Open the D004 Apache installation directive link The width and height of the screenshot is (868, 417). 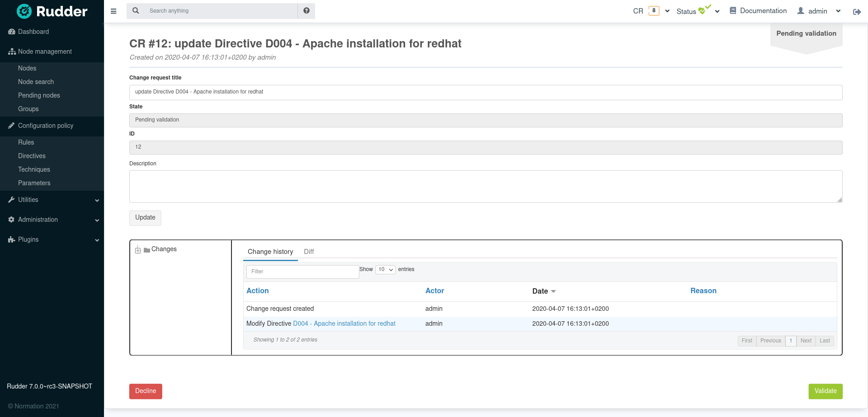pos(344,323)
